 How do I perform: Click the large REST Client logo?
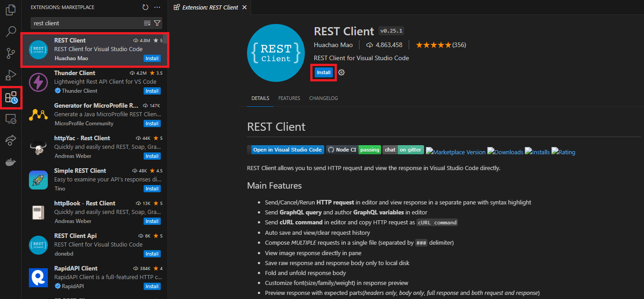(x=276, y=53)
